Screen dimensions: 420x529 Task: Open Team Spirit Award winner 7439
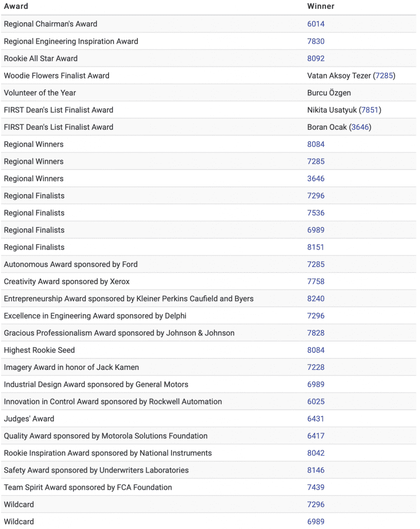pos(316,488)
